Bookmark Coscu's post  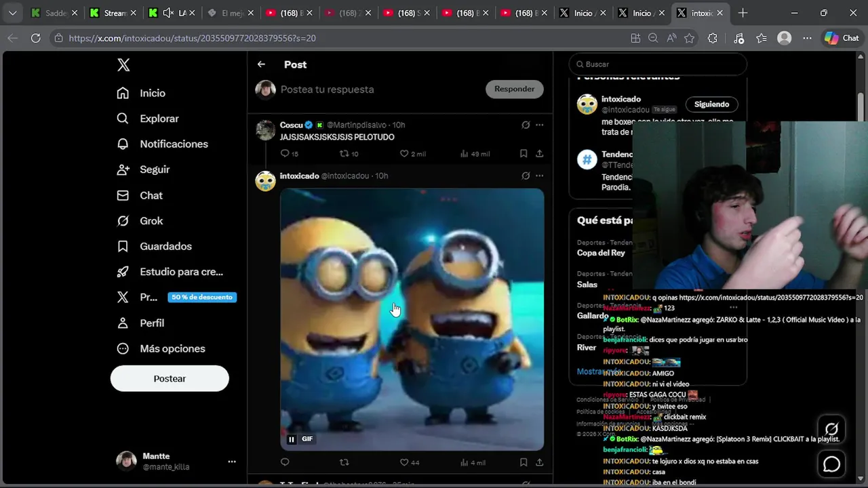click(524, 154)
